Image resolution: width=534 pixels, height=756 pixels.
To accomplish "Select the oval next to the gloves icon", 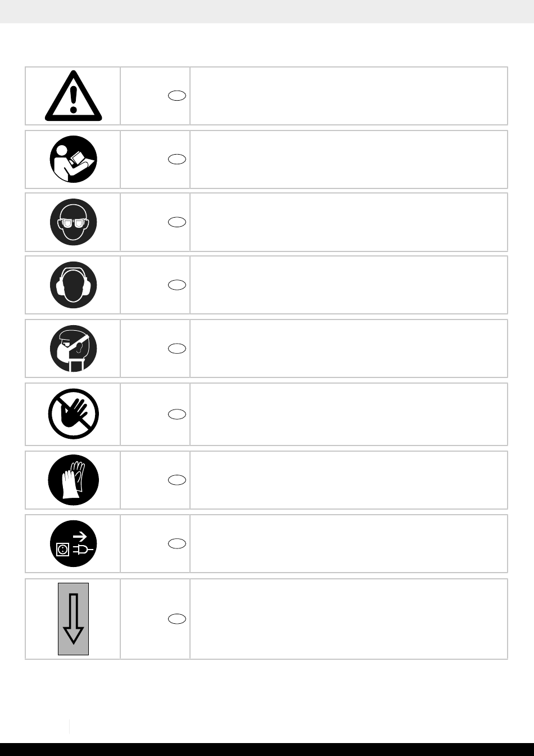I will tap(177, 480).
